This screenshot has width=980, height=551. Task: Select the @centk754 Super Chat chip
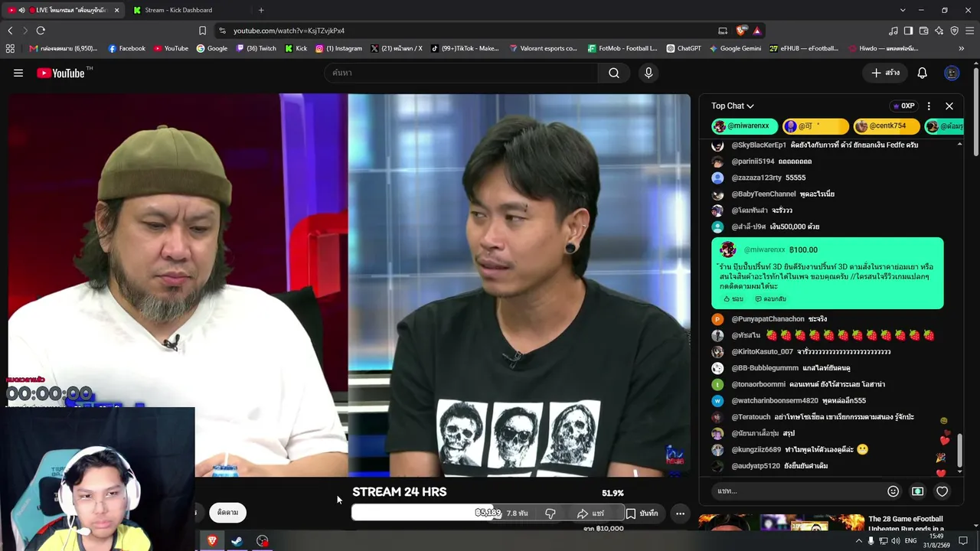[886, 126]
